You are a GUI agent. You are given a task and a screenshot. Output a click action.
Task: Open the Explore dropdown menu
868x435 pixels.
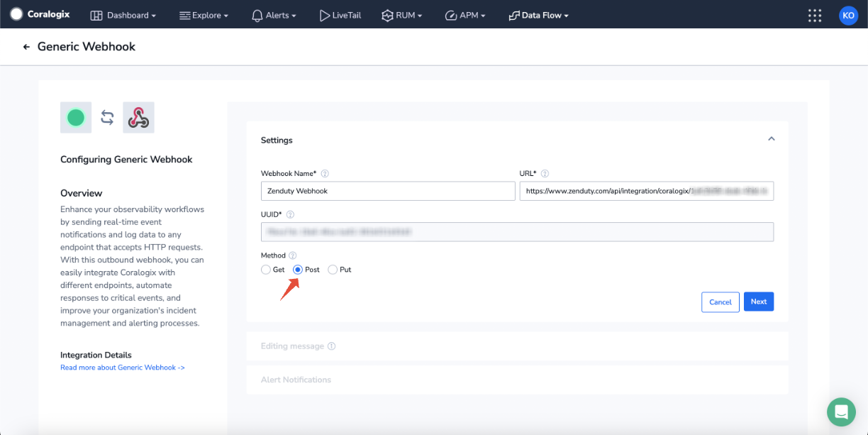pyautogui.click(x=204, y=15)
